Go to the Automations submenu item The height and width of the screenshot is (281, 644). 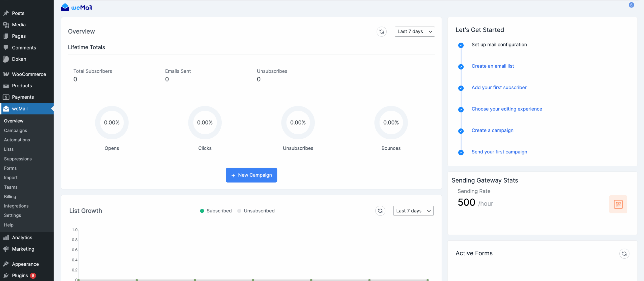[x=17, y=140]
